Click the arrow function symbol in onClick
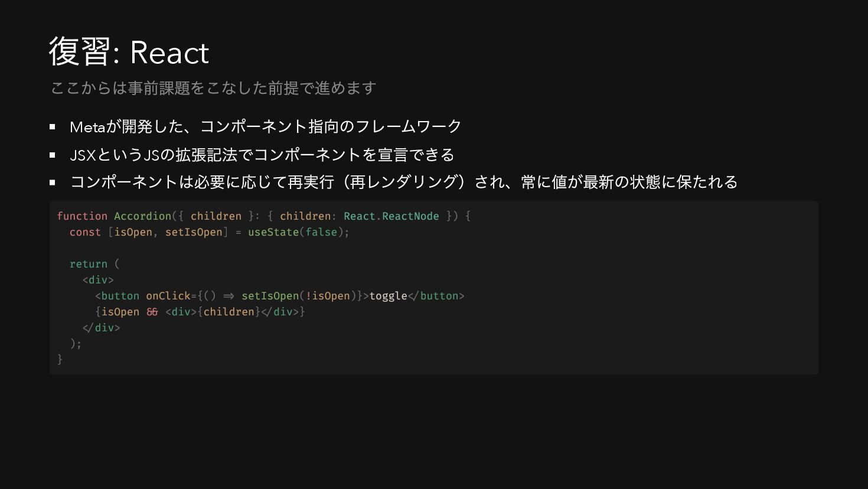Viewport: 868px width, 489px height. (x=229, y=296)
